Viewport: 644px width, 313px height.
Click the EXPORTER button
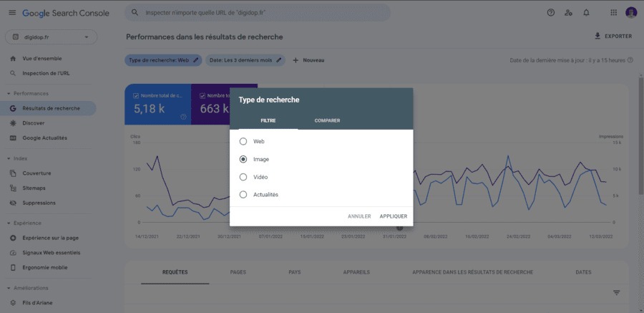click(x=613, y=37)
